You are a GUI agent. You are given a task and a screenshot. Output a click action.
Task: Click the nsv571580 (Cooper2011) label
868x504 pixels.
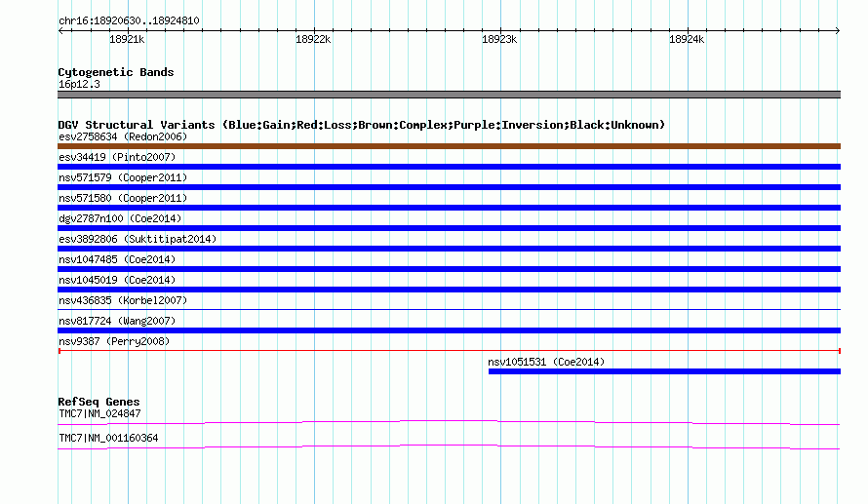tap(123, 198)
